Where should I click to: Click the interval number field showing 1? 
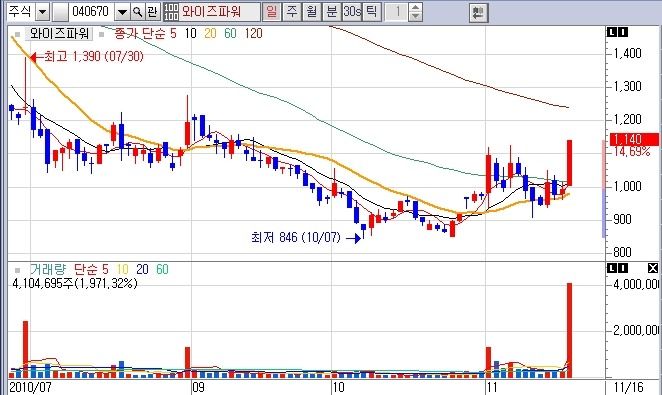coord(397,11)
